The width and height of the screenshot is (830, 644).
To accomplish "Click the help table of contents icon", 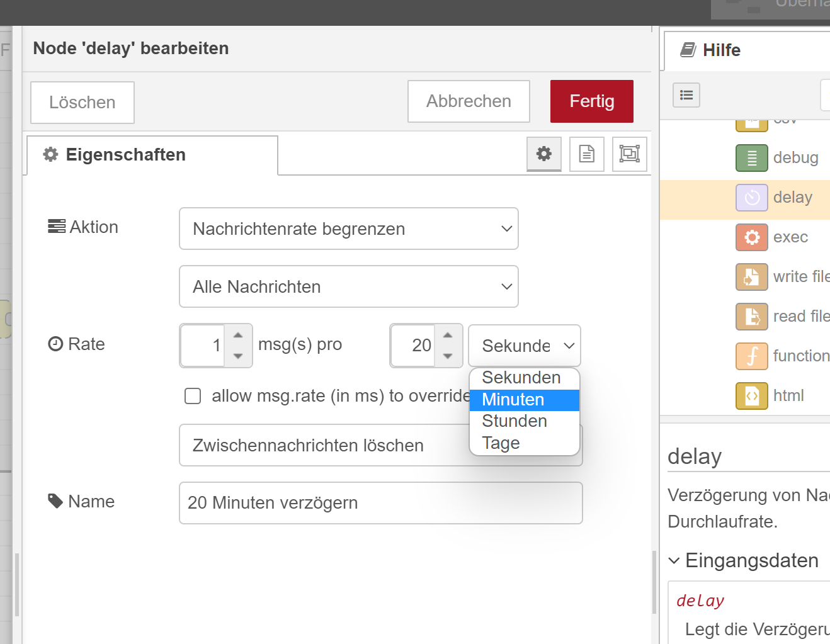I will 686,95.
